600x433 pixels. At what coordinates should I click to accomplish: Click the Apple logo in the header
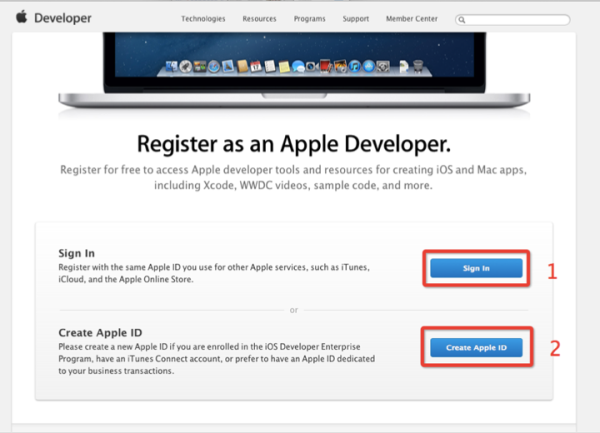(x=22, y=17)
